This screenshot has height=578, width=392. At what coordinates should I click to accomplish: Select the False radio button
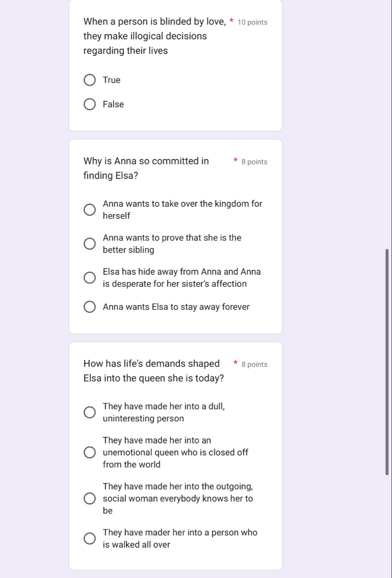(90, 105)
